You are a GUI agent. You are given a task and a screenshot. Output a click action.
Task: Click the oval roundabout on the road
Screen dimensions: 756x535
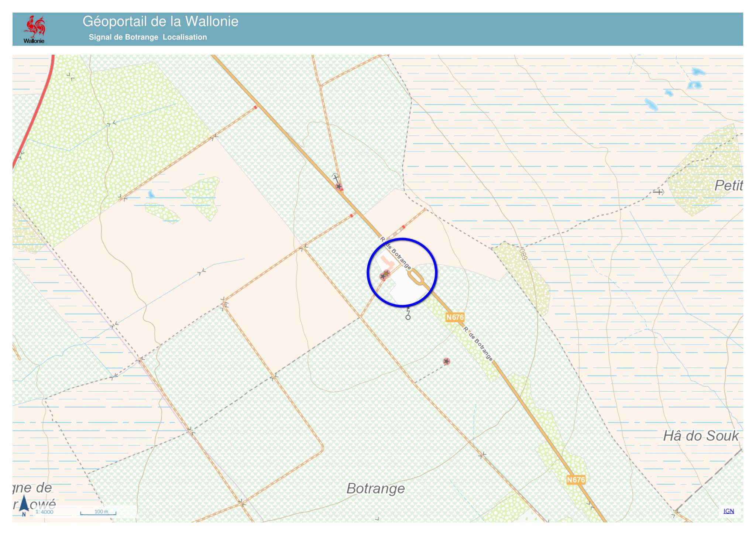pyautogui.click(x=416, y=277)
